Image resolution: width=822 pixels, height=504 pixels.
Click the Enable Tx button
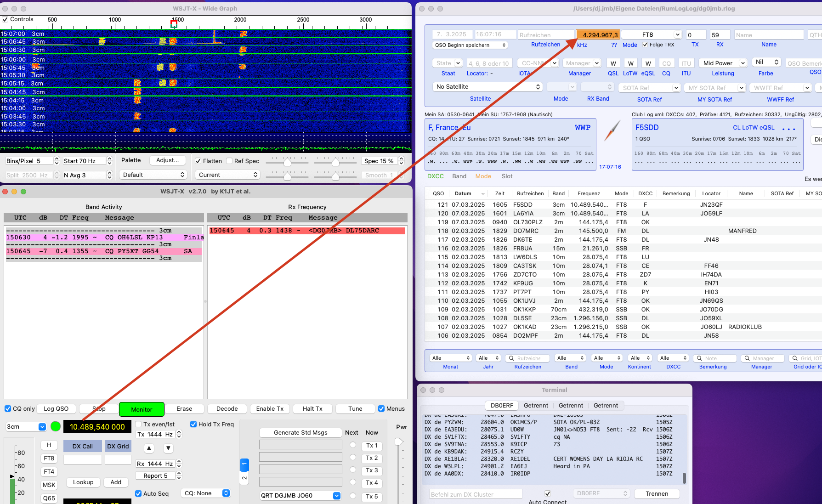pos(270,408)
